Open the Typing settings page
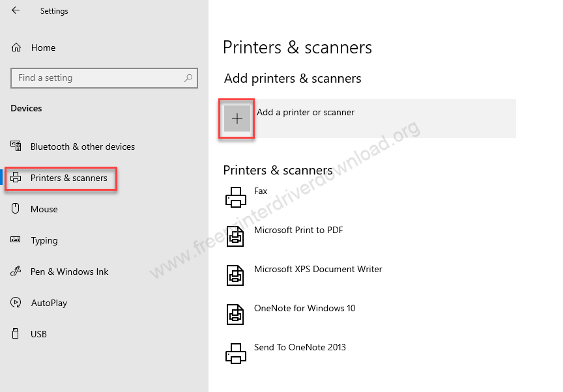The width and height of the screenshot is (563, 392). pos(44,241)
